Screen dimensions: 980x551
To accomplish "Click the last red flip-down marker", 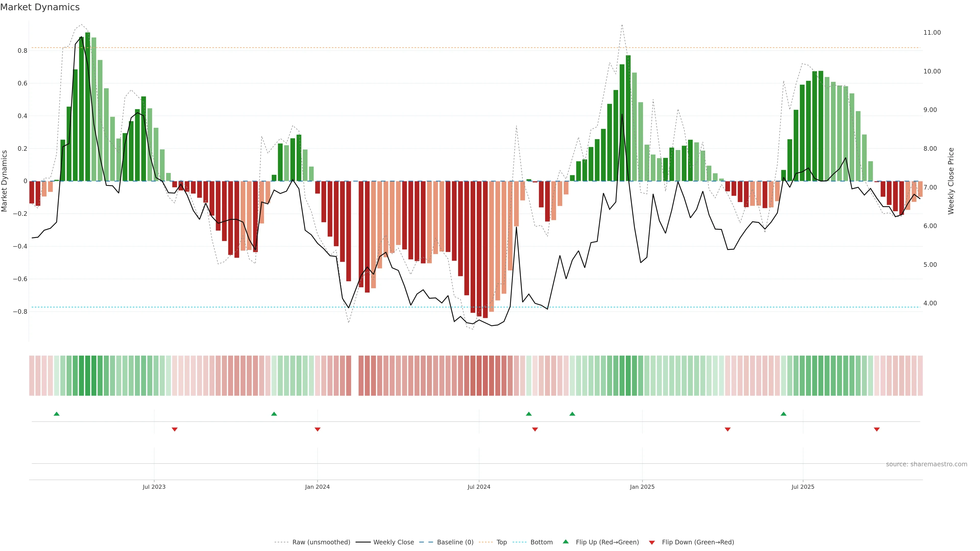I will pos(877,429).
